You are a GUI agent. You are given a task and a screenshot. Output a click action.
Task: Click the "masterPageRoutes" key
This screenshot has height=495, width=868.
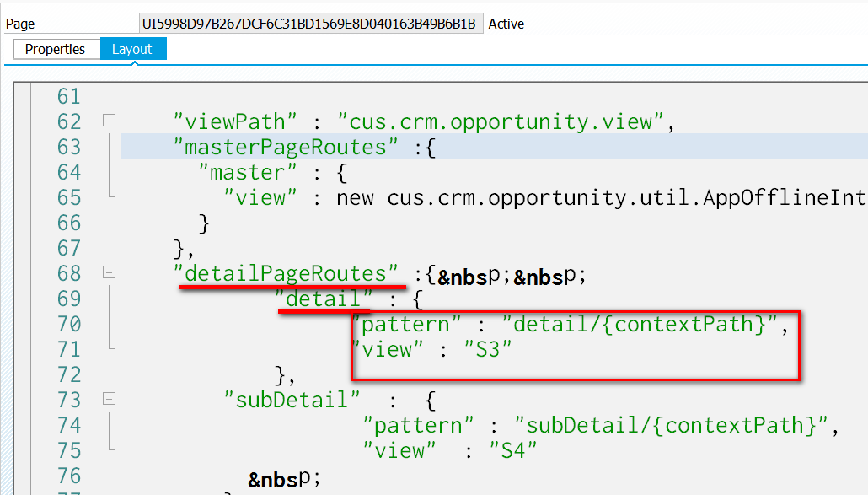tap(286, 147)
